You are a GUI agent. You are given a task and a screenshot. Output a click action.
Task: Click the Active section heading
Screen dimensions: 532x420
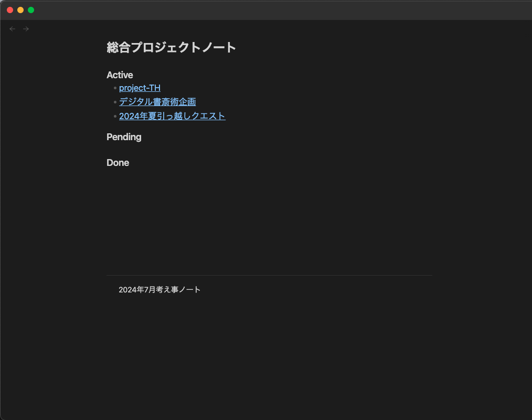pos(120,75)
